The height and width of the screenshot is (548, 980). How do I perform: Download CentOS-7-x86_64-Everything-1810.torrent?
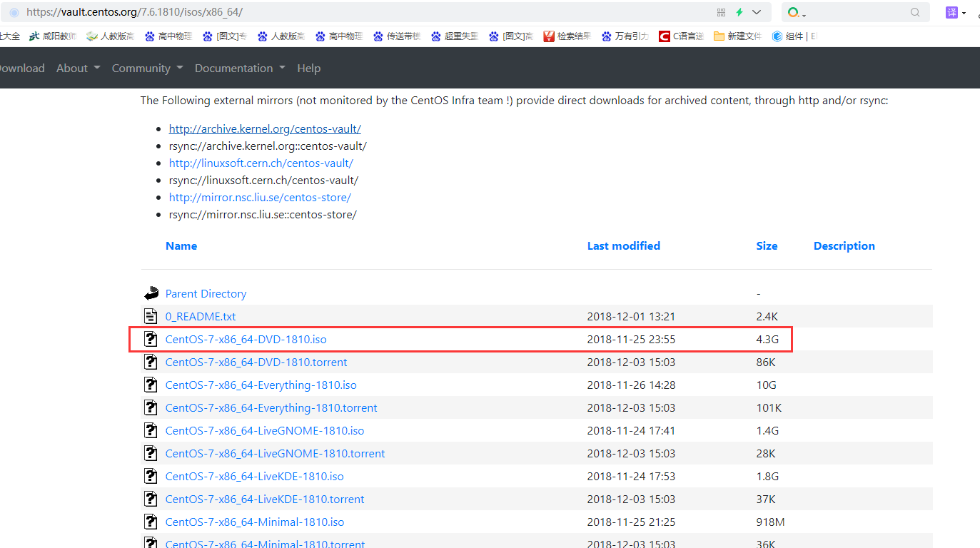coord(271,408)
